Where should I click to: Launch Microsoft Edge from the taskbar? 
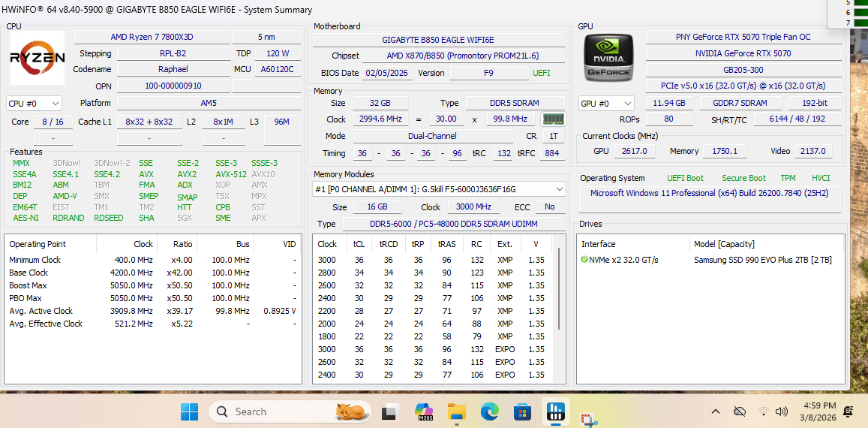[x=489, y=411]
